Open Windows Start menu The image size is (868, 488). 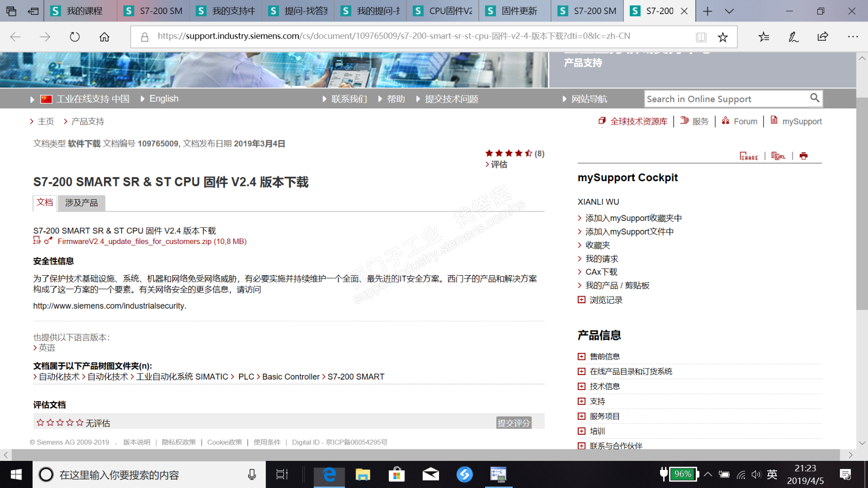click(16, 474)
